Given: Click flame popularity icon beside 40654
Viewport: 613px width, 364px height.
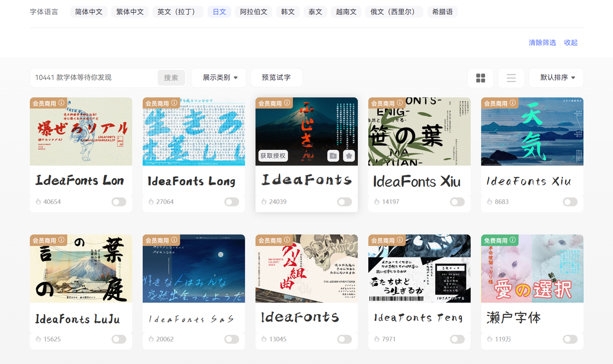Looking at the screenshot, I should 38,202.
